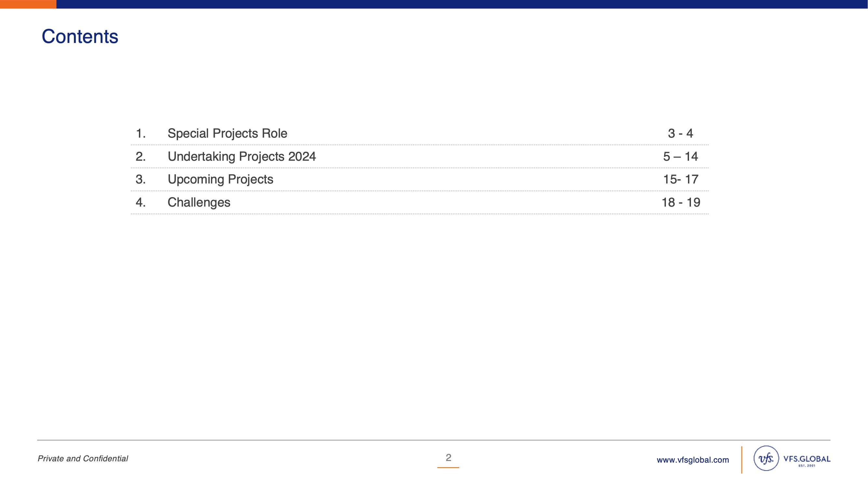Viewport: 868px width, 488px height.
Task: Click the VFS.GLOBAL wordmark text
Action: 807,459
